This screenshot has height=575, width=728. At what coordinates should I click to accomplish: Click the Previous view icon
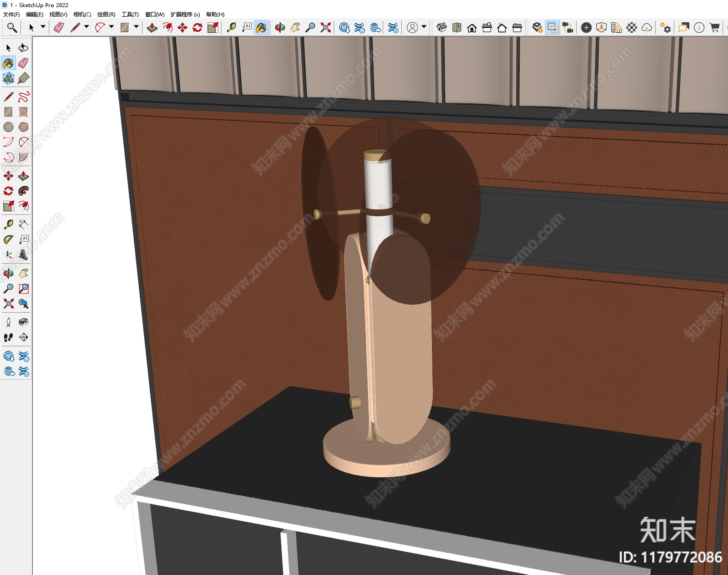pos(24,304)
